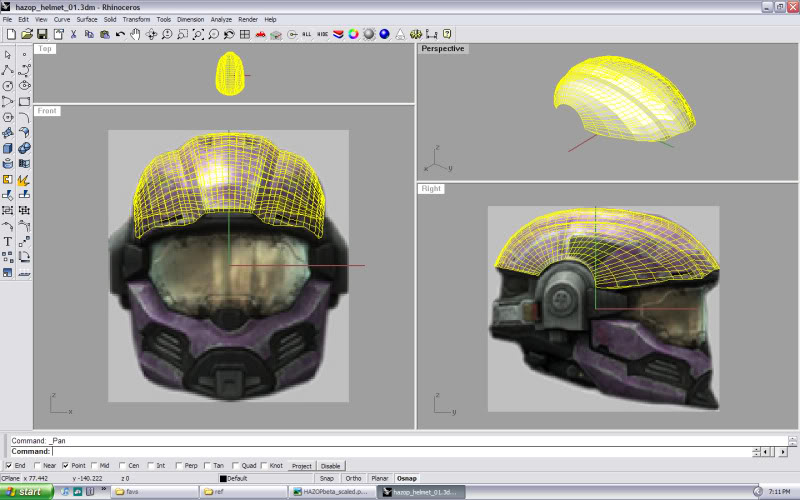Click the gray shaded sphere icon
This screenshot has height=500, width=800.
pos(369,34)
